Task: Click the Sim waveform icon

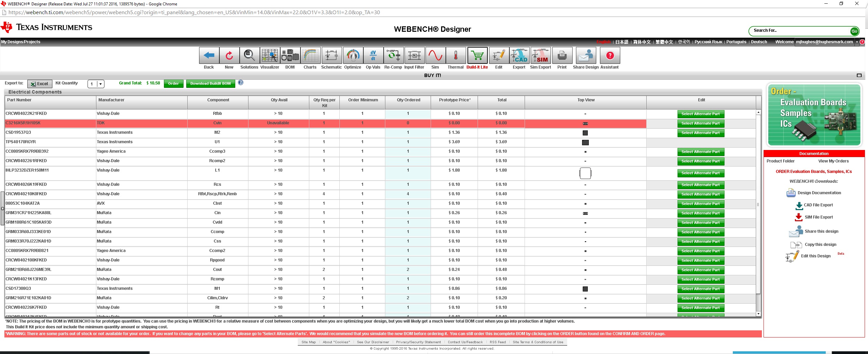Action: 435,55
